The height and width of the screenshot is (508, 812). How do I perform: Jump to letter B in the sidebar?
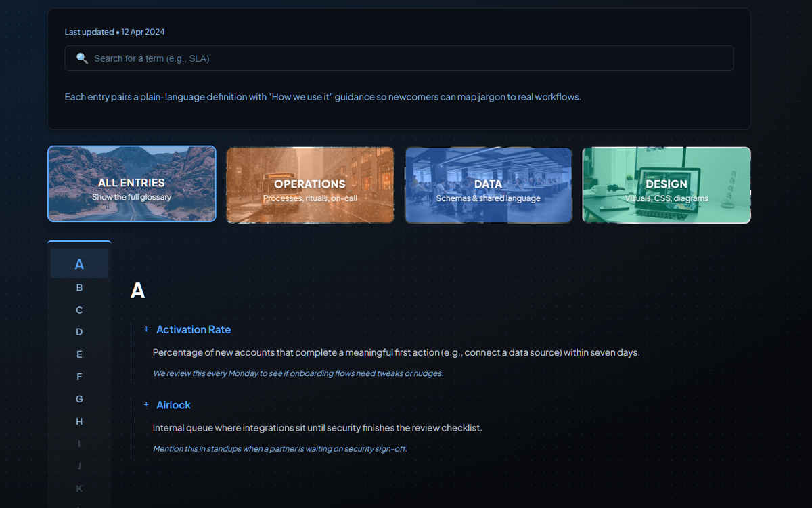pos(79,287)
